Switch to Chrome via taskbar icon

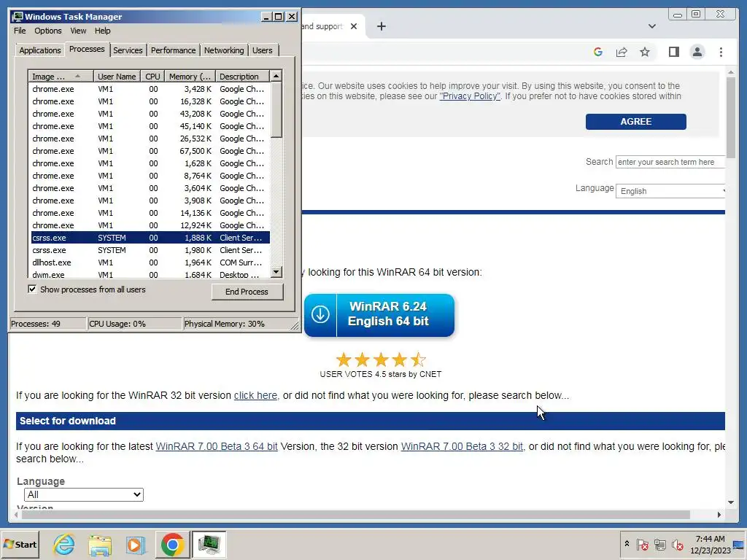coord(172,544)
